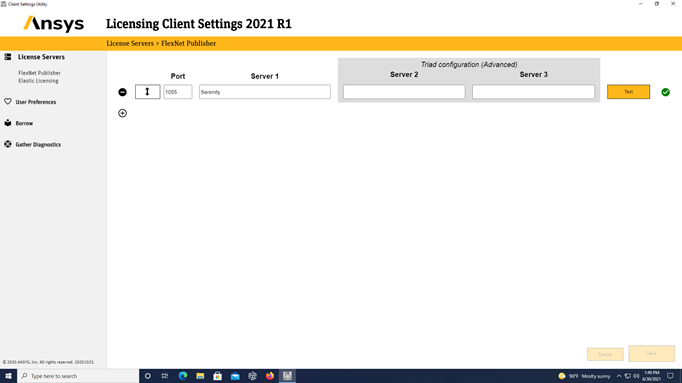Image resolution: width=682 pixels, height=383 pixels.
Task: Click the weather widget in taskbar
Action: click(x=584, y=376)
